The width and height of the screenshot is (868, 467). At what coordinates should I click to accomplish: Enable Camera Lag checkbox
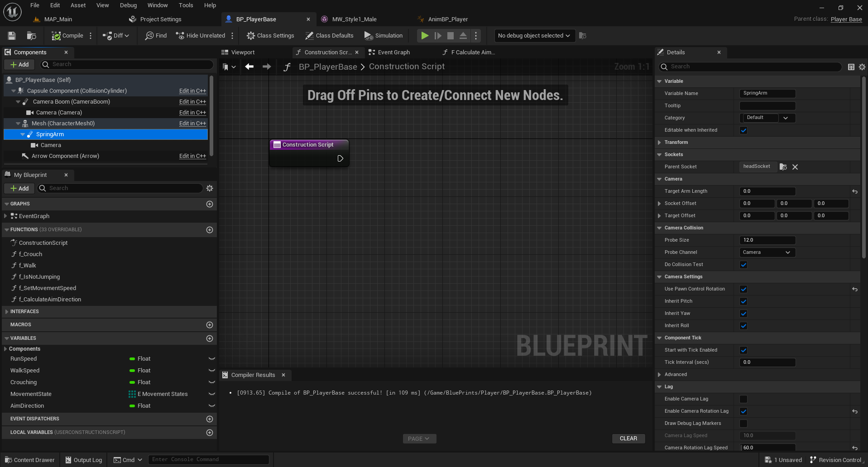coord(743,399)
